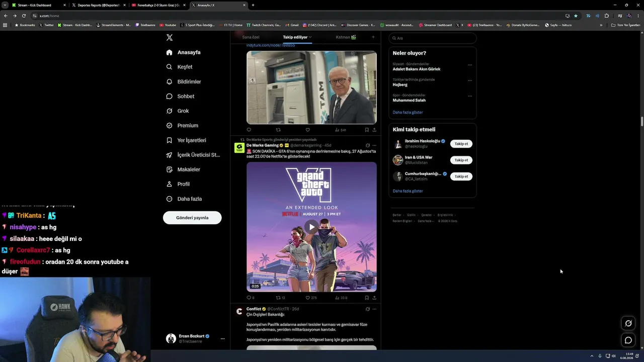Click Grok icon on De Marke Gaming post
Image resolution: width=644 pixels, height=362 pixels.
tap(367, 145)
